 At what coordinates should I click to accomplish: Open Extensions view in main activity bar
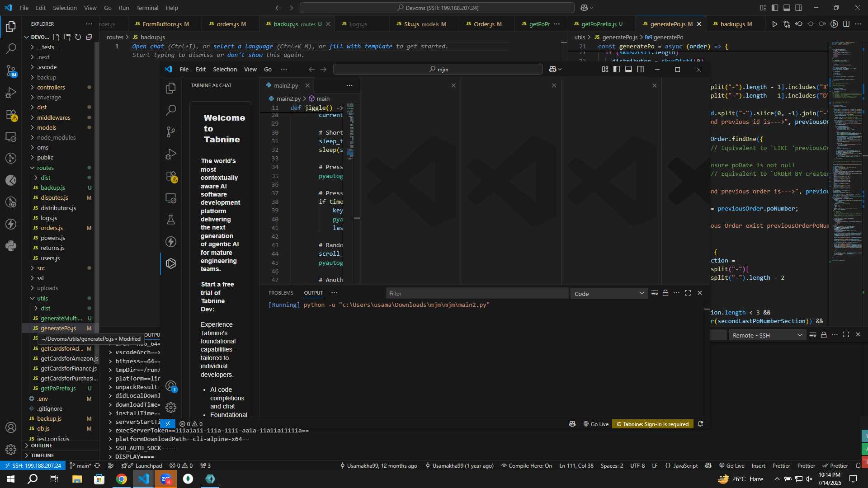pos(11,115)
